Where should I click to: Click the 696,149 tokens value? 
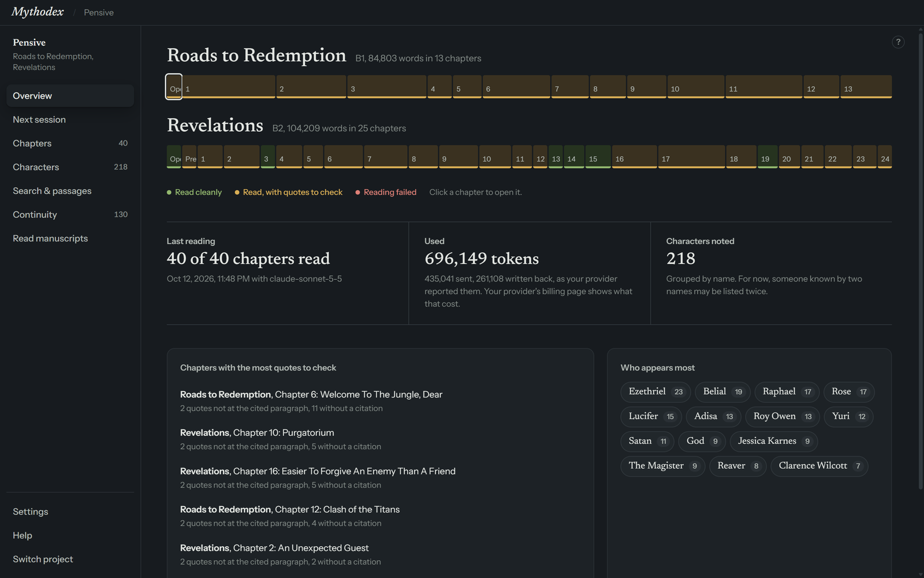click(x=482, y=258)
